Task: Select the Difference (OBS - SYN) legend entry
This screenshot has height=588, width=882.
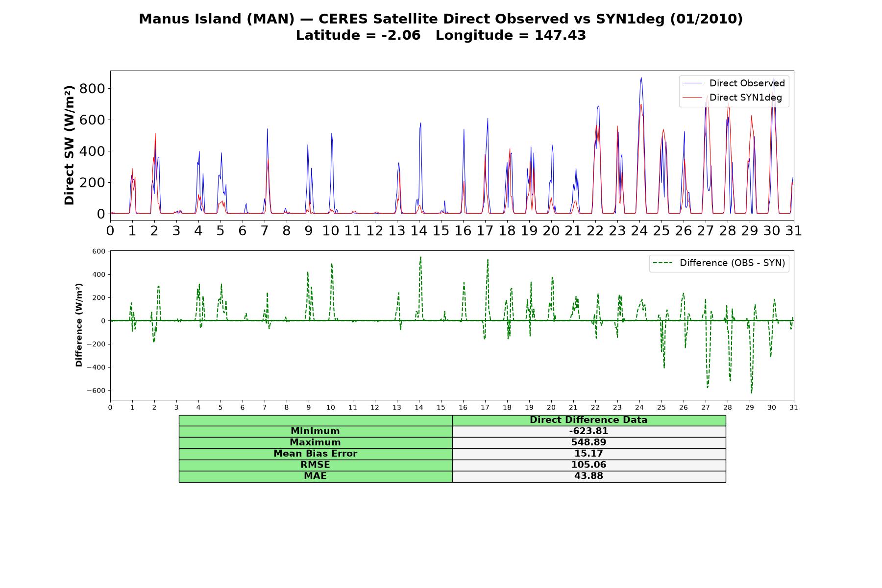Action: (719, 263)
